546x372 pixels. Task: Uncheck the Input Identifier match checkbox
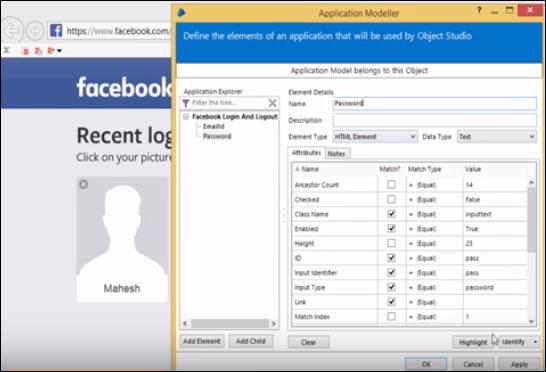[391, 272]
